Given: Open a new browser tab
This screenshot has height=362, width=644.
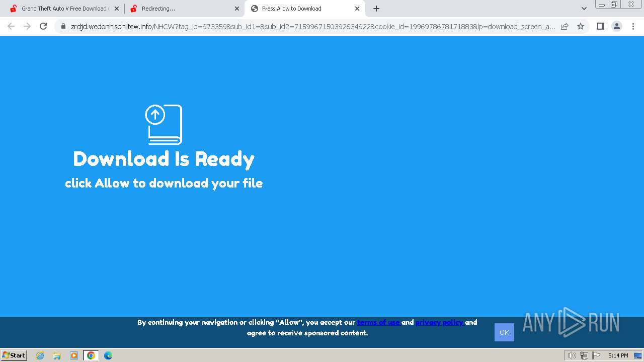Looking at the screenshot, I should 376,9.
